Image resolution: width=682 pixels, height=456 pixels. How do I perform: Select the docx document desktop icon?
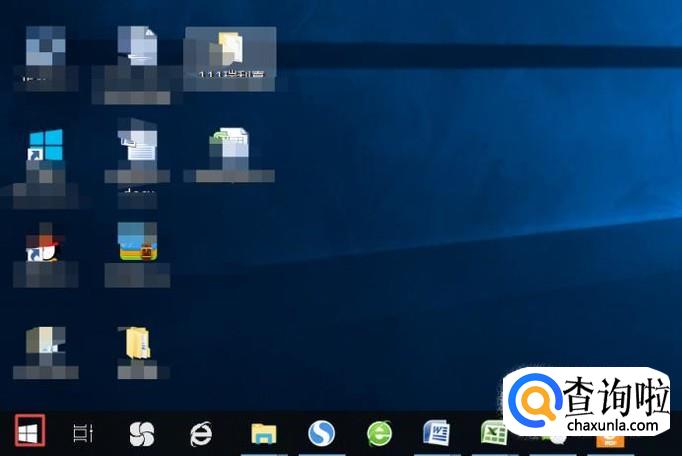tap(137, 152)
